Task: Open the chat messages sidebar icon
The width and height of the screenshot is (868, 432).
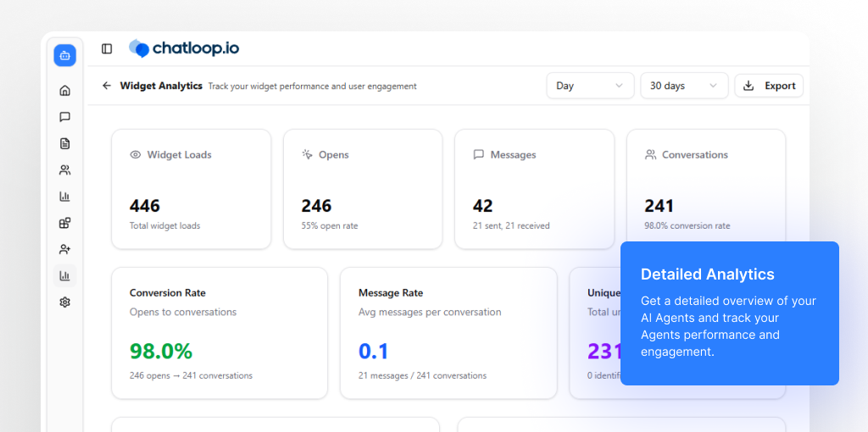Action: [x=64, y=117]
